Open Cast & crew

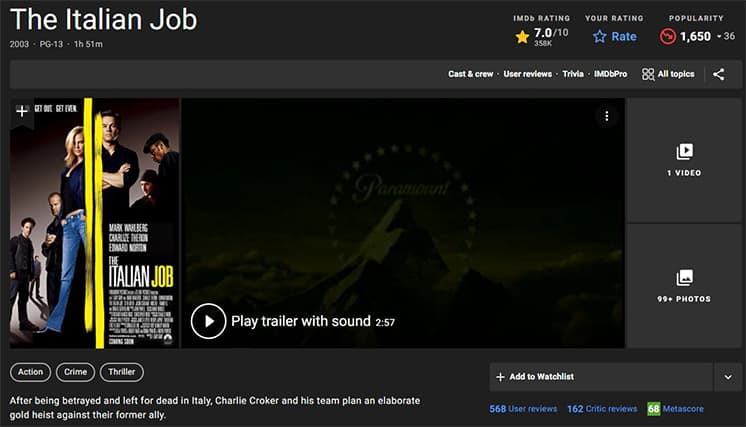pyautogui.click(x=471, y=74)
